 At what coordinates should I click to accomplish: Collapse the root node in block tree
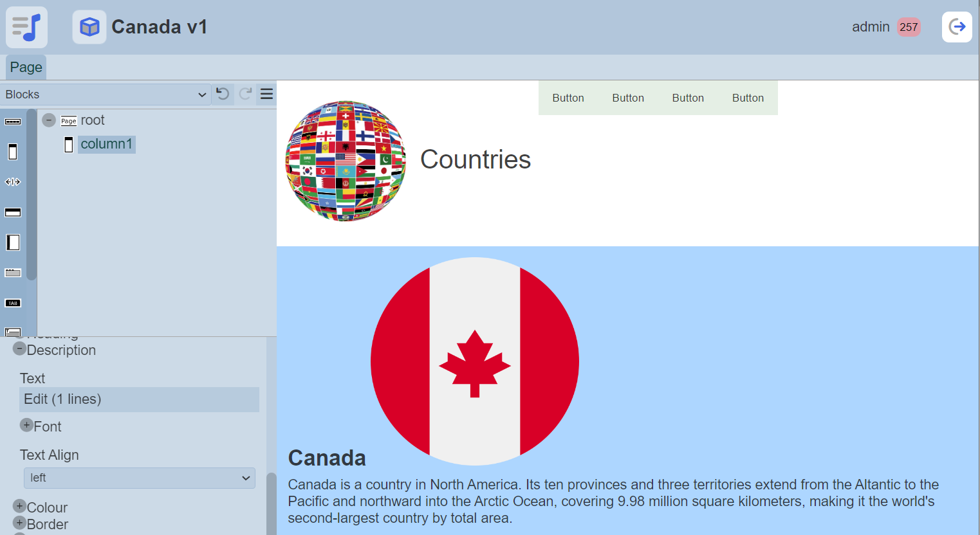pyautogui.click(x=49, y=120)
